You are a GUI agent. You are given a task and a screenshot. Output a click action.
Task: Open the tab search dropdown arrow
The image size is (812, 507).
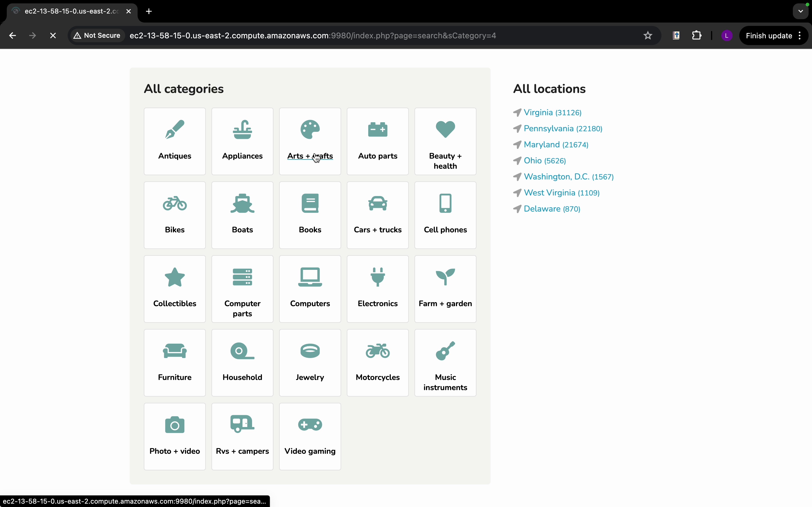pyautogui.click(x=801, y=11)
